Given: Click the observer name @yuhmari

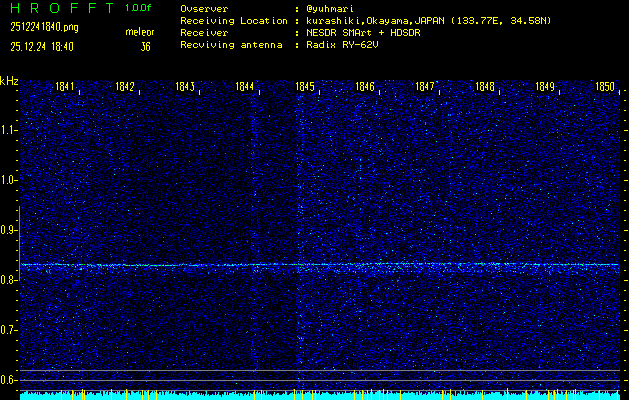Looking at the screenshot, I should pyautogui.click(x=330, y=9).
